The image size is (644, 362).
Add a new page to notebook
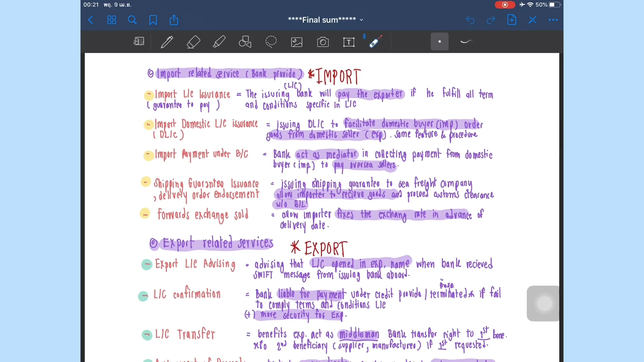pos(512,20)
